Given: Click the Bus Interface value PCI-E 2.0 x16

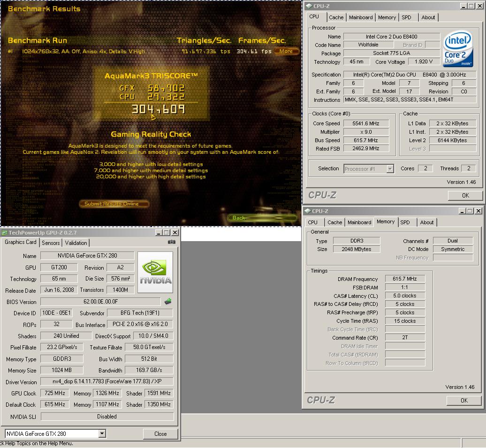Looking at the screenshot, I should (140, 324).
